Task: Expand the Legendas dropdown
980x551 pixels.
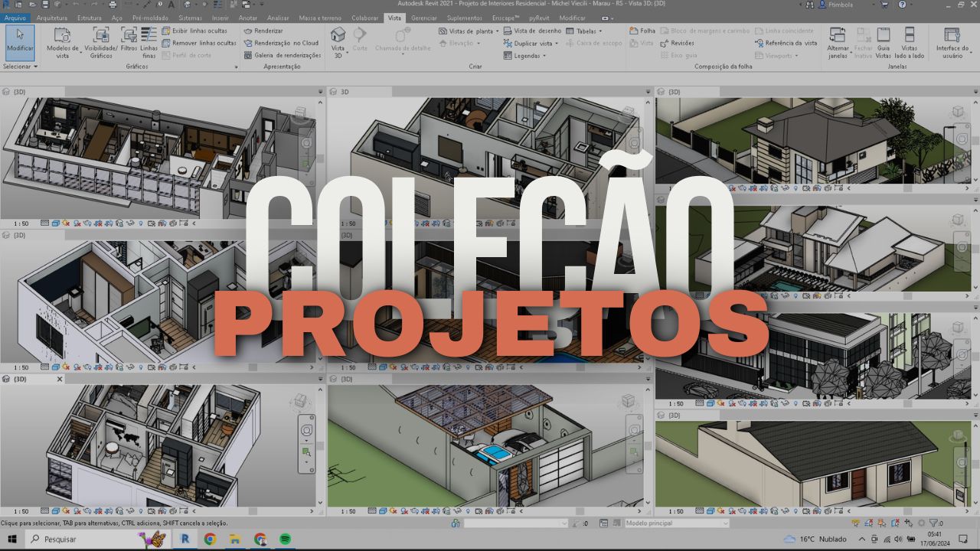Action: point(544,55)
